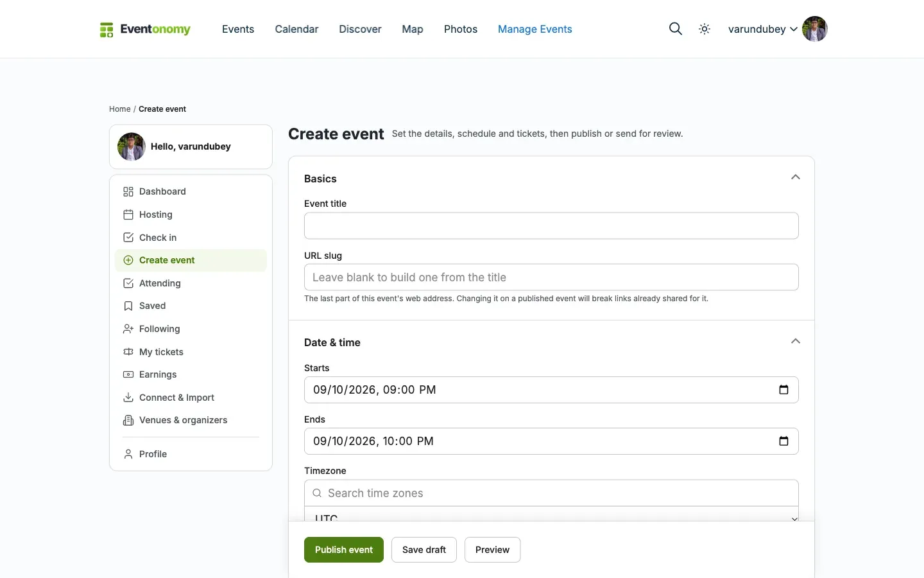
Task: Click the Dashboard grid icon
Action: click(x=128, y=191)
